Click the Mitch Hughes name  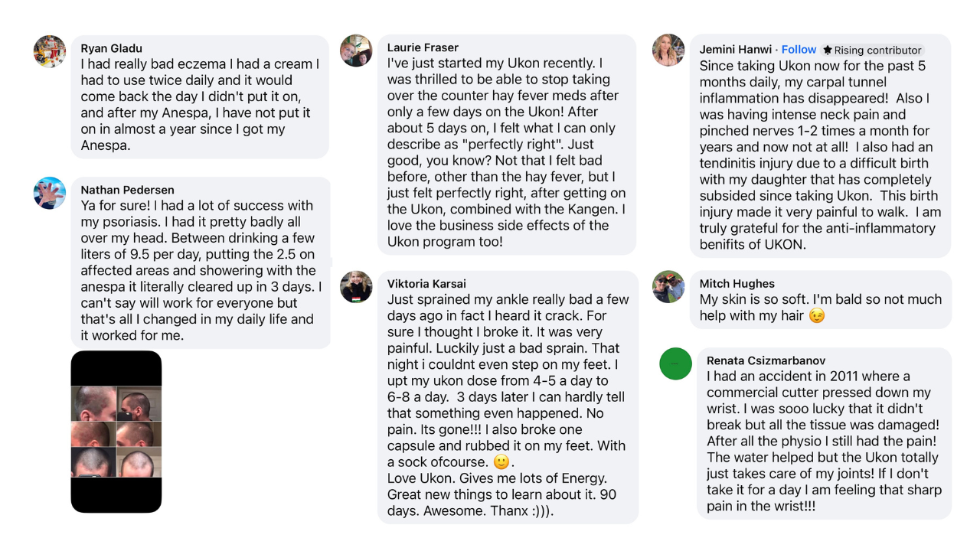point(737,284)
